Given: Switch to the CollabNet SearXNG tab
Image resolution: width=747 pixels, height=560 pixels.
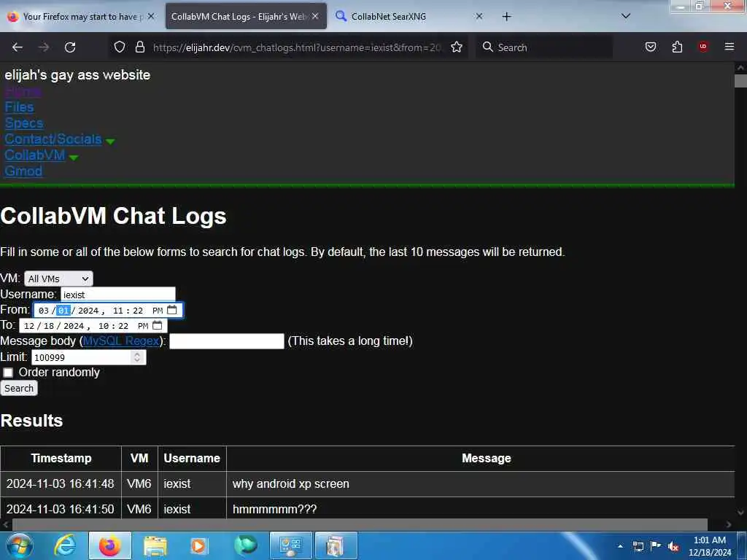Looking at the screenshot, I should pyautogui.click(x=410, y=17).
